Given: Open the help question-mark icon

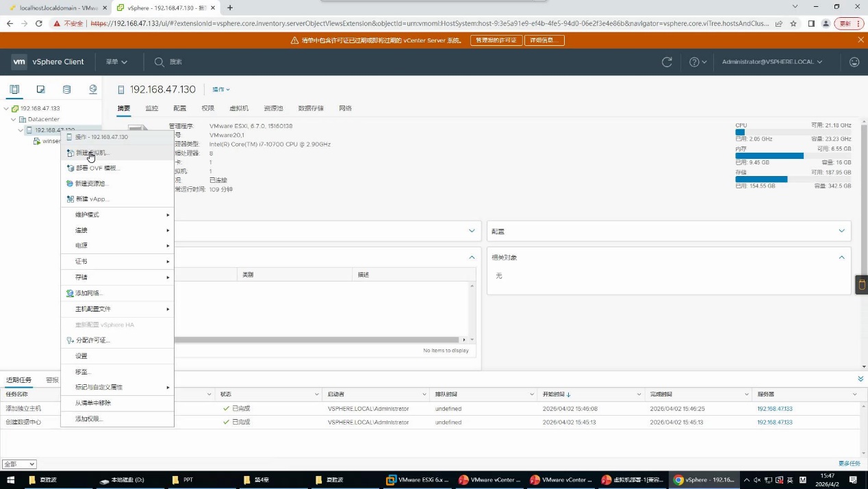Looking at the screenshot, I should [694, 62].
